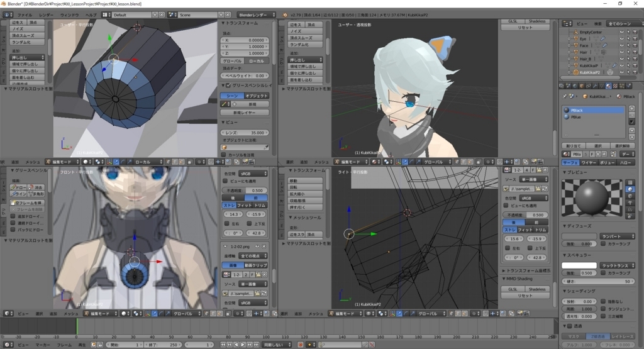The image size is (644, 349).
Task: Toggle グリースペンシルレイヤー checkbox in top-left view
Action: coord(228,86)
